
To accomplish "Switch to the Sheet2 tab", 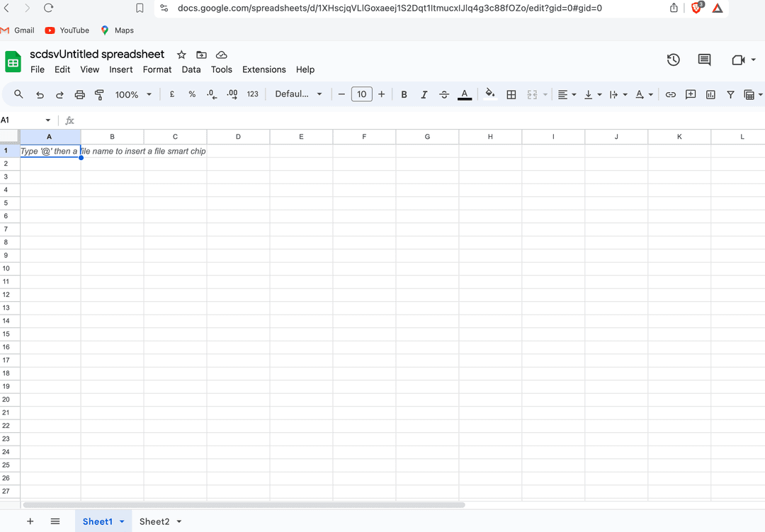I will (x=154, y=521).
